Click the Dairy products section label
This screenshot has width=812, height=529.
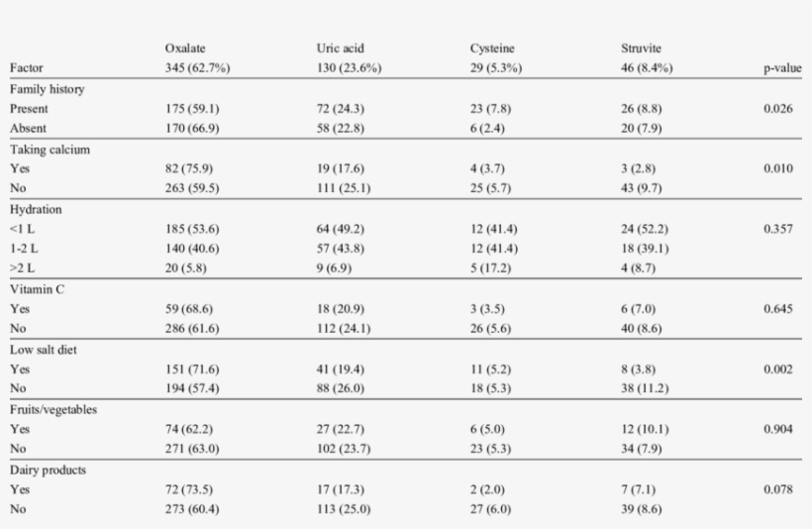pyautogui.click(x=48, y=470)
